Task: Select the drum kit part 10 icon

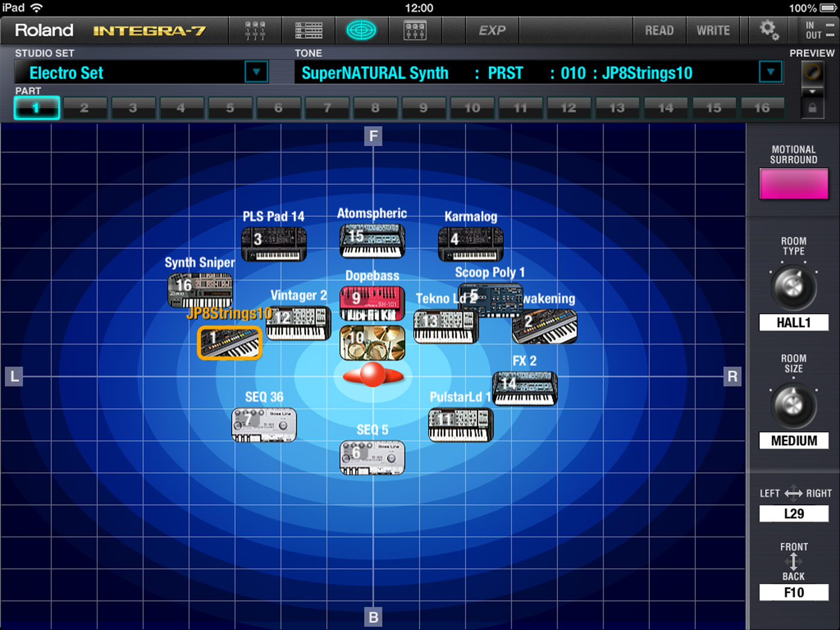Action: 372,343
